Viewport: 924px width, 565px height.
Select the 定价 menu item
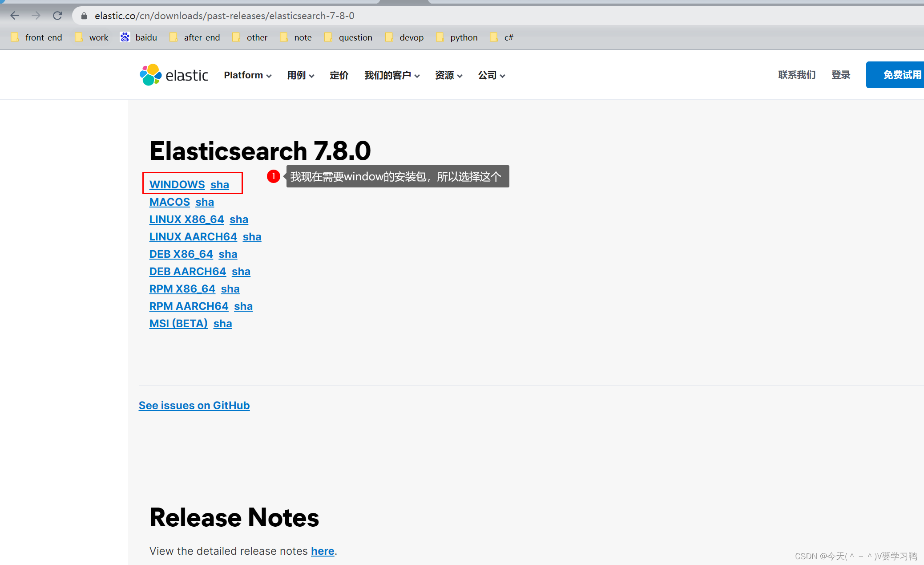click(339, 75)
